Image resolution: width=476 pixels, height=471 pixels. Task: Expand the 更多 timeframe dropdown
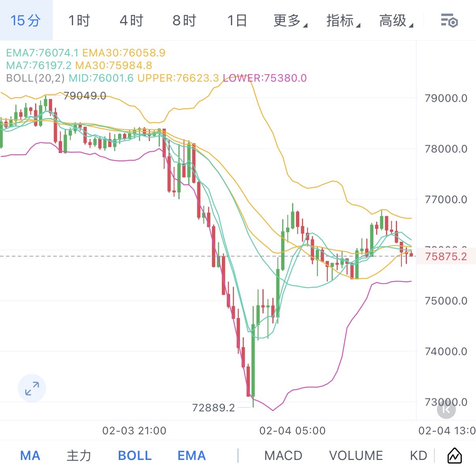[x=290, y=21]
